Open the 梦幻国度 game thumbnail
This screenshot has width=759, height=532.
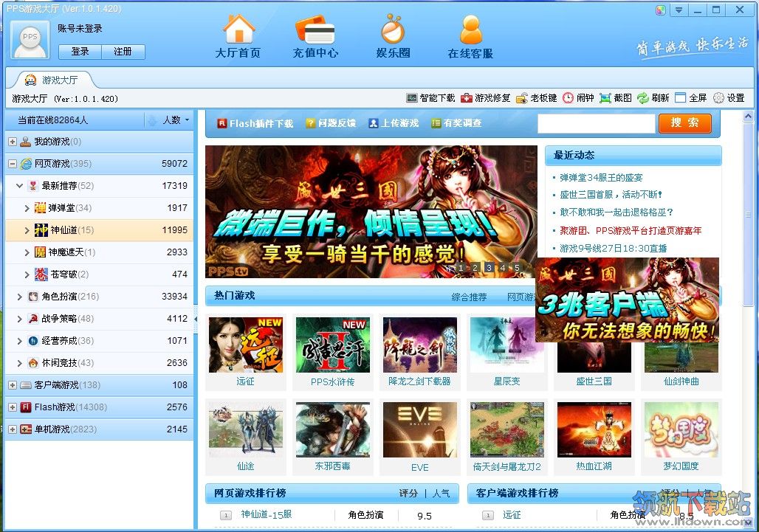point(681,430)
